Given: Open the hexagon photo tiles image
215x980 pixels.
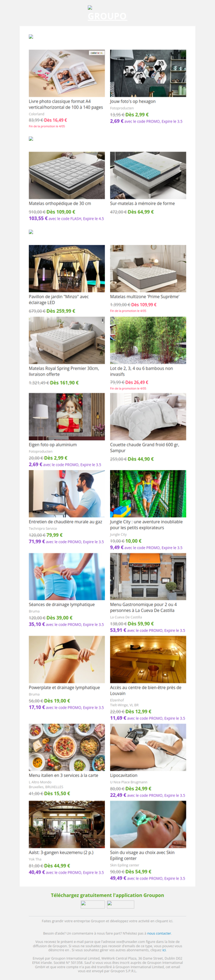Looking at the screenshot, I should click(148, 73).
